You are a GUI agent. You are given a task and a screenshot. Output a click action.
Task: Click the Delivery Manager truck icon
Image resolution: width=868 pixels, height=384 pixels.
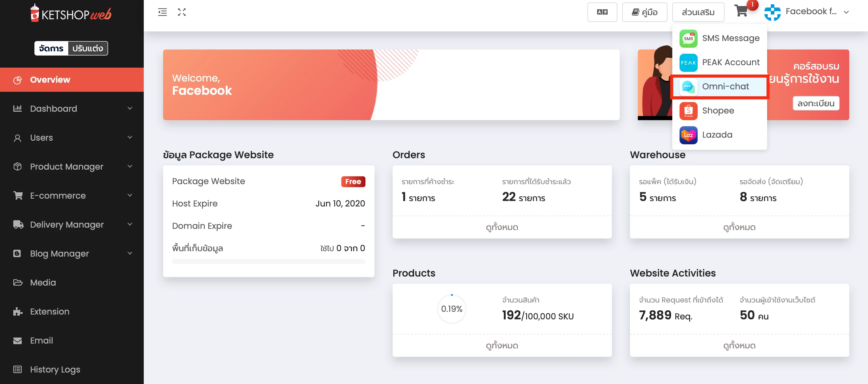[x=18, y=224]
